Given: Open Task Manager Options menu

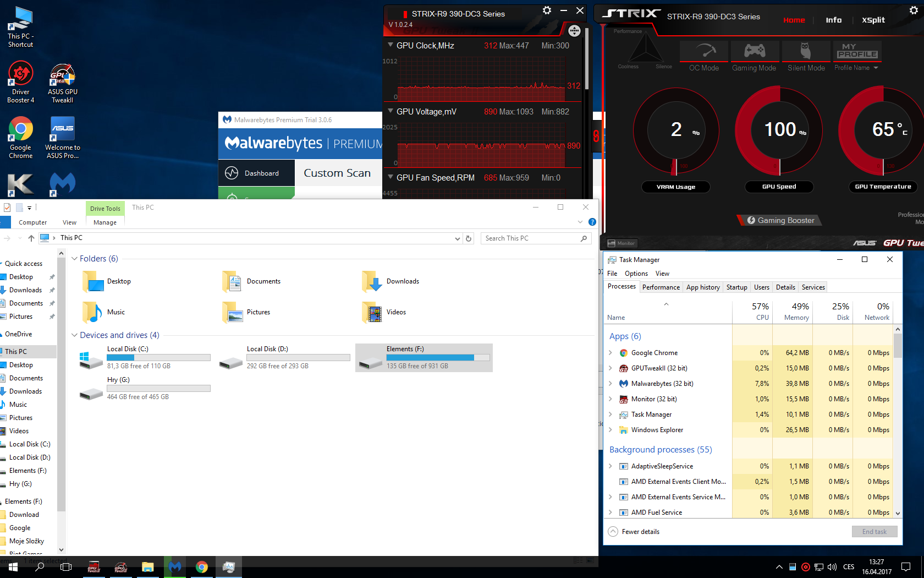Looking at the screenshot, I should [636, 274].
